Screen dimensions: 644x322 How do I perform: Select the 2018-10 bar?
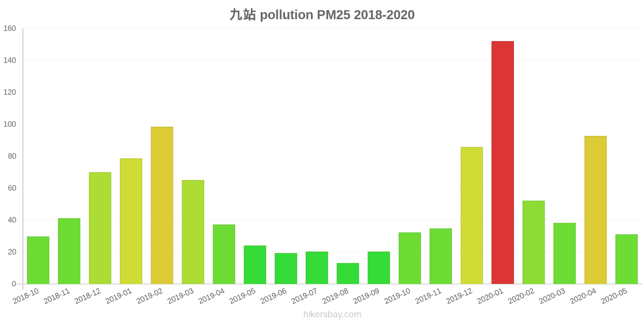[38, 260]
